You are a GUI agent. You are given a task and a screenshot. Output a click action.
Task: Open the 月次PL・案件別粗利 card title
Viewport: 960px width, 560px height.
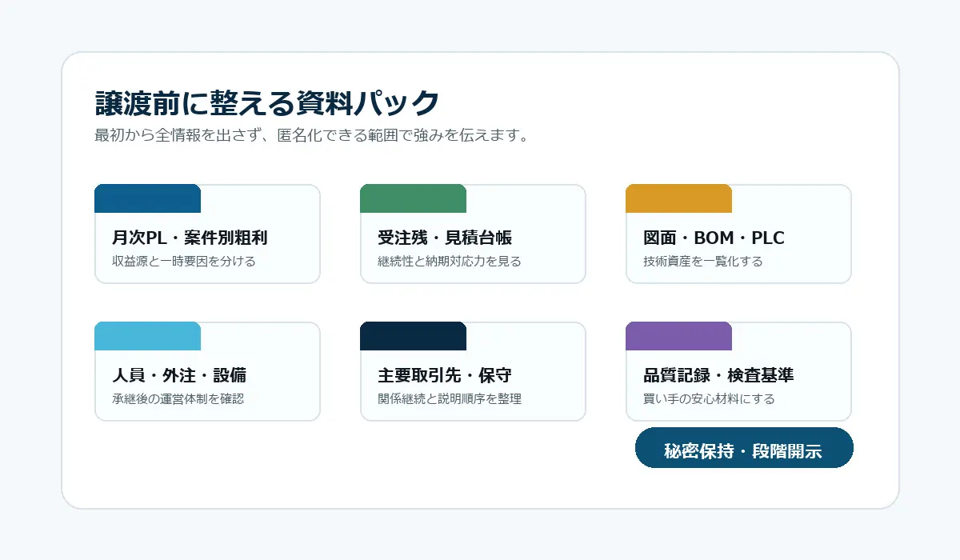coord(190,238)
